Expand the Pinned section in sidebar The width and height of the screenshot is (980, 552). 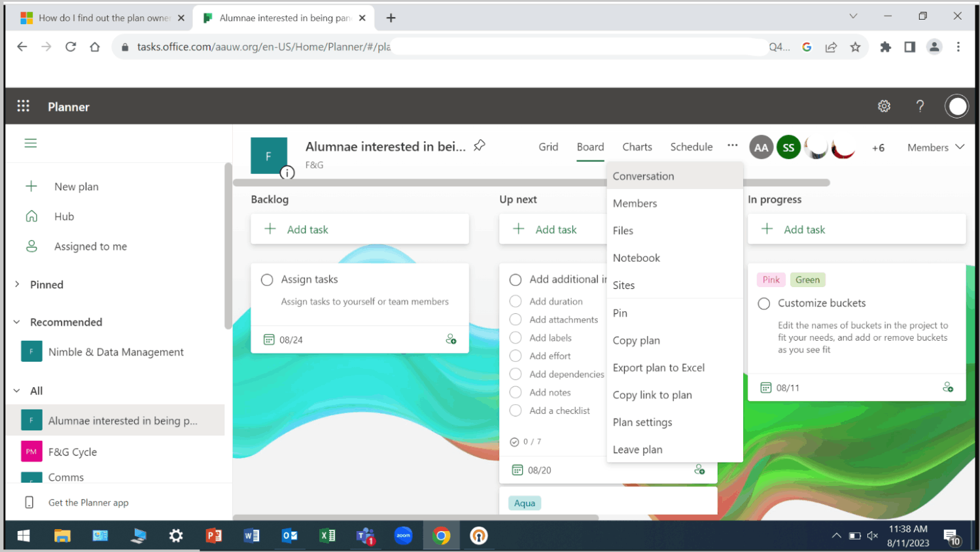(17, 284)
